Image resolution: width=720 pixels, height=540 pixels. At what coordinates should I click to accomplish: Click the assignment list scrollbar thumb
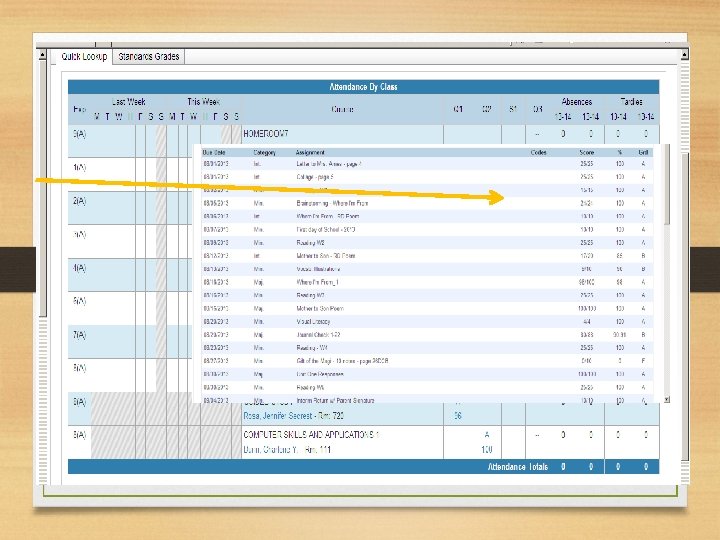point(667,185)
